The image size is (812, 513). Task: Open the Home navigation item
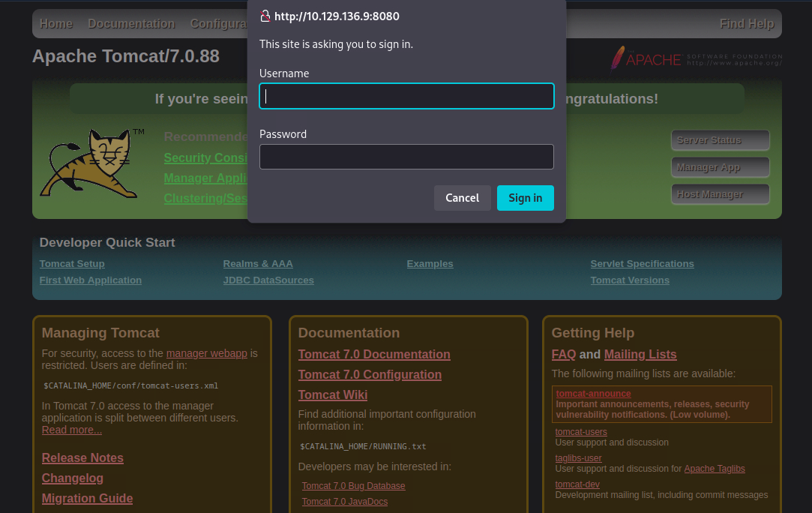(x=56, y=24)
